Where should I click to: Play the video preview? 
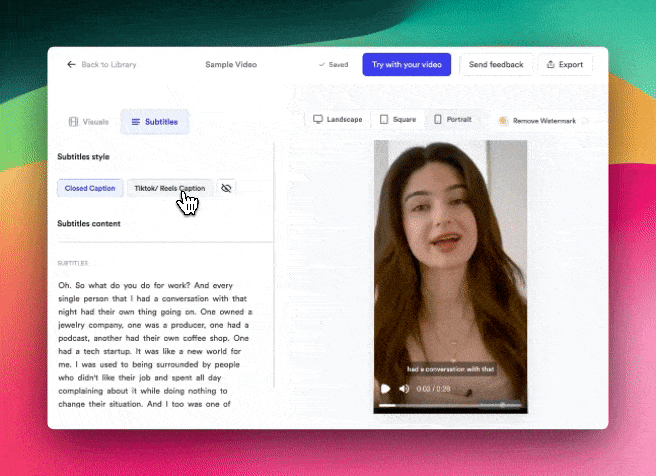[x=385, y=389]
